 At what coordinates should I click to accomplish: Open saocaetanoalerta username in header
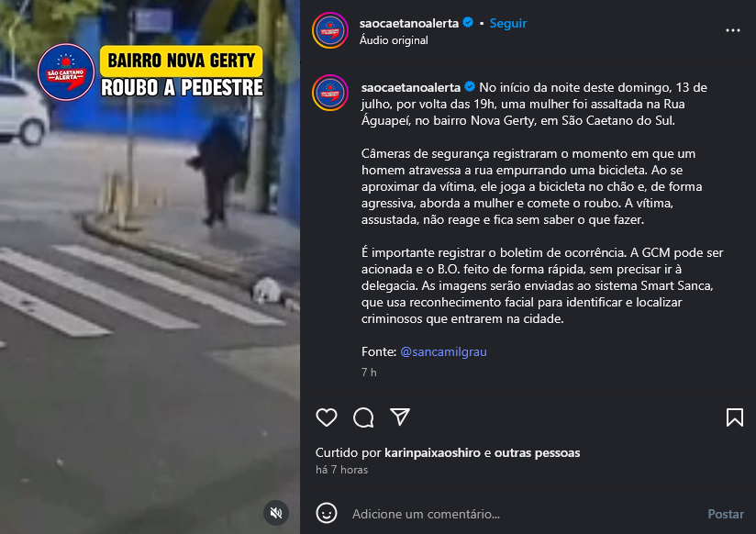pos(409,23)
